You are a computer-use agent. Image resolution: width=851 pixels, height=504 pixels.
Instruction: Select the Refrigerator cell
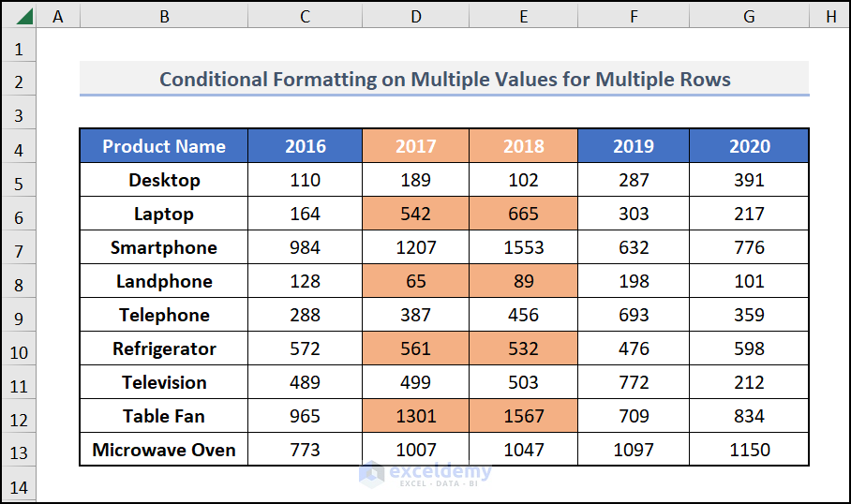point(164,348)
